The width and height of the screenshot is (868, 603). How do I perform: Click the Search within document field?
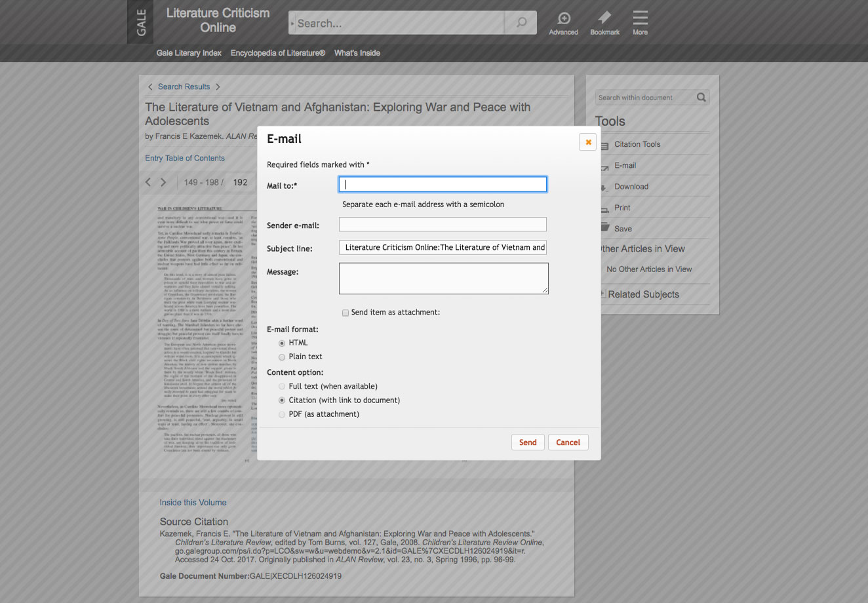645,98
